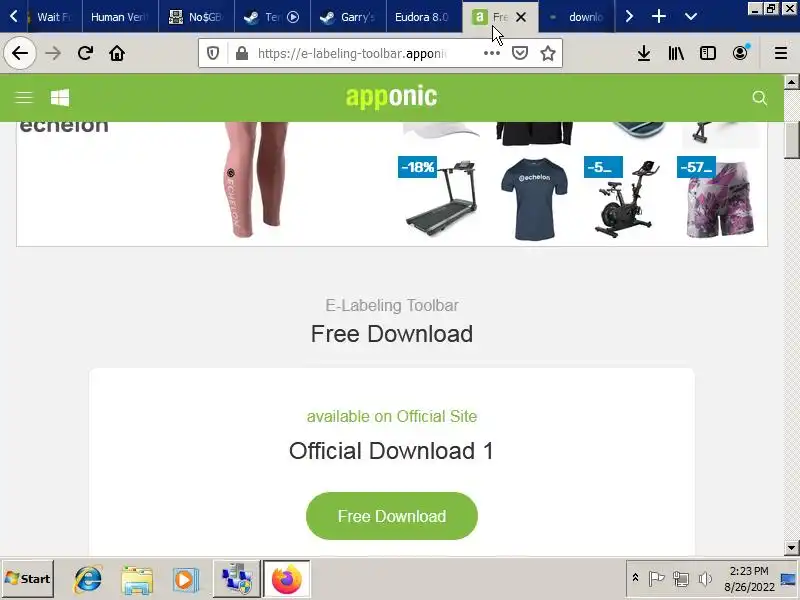Click page scrollbar down arrow

(x=791, y=548)
